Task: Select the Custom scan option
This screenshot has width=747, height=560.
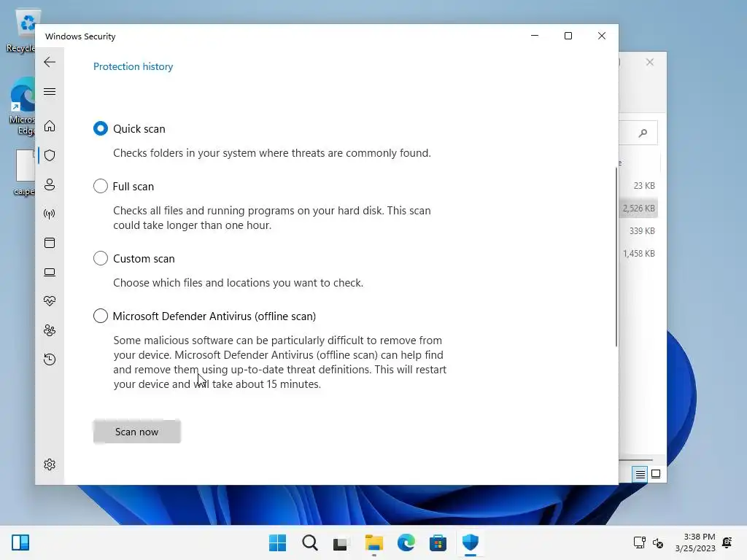Action: [x=101, y=259]
